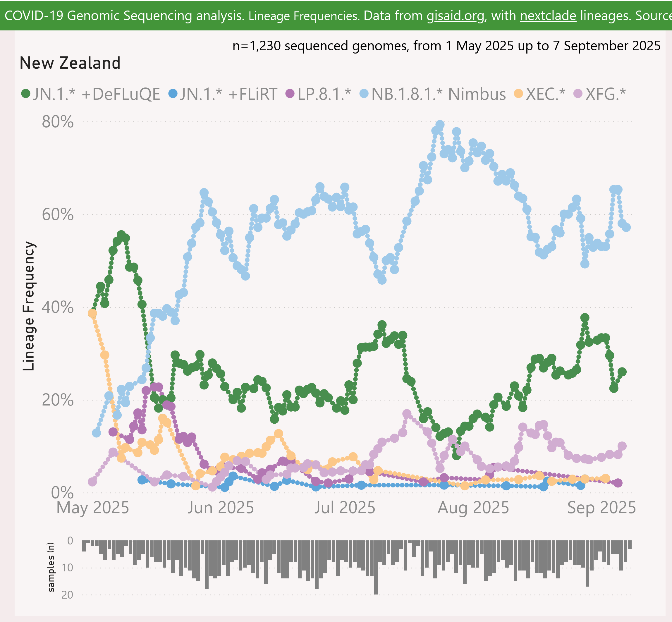
Task: Click the sequenced genomes date range subtitle
Action: click(446, 46)
